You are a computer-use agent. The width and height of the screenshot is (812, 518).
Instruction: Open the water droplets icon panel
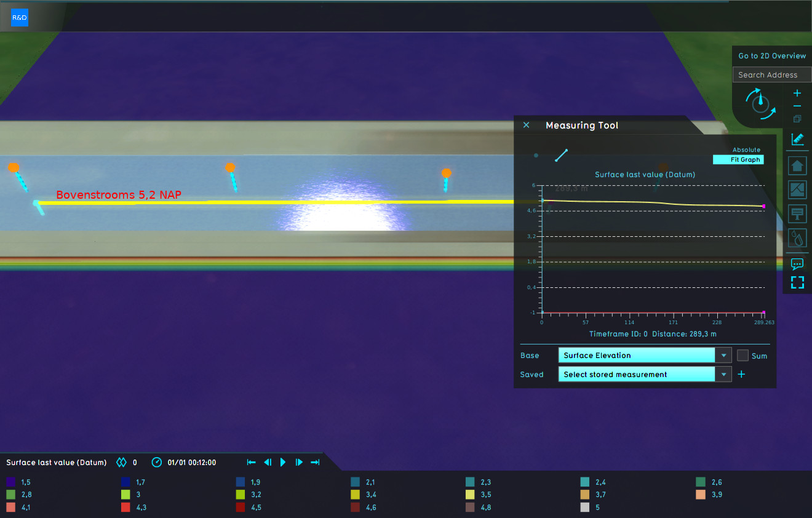797,237
